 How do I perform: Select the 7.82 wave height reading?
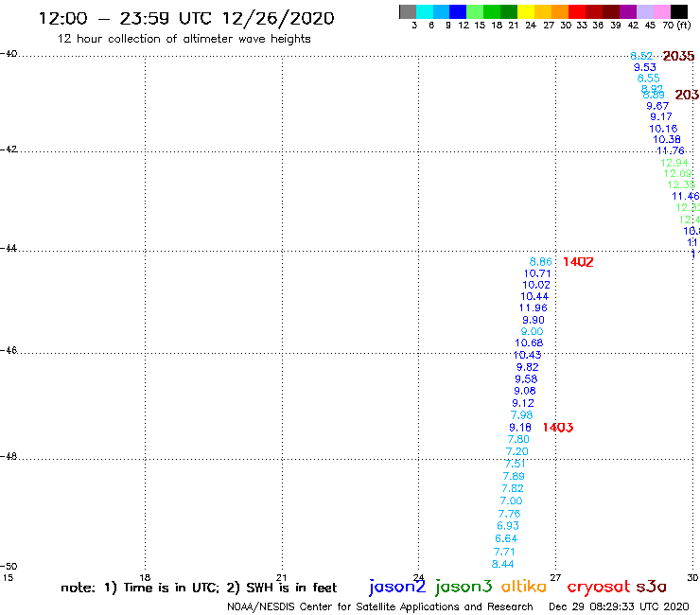[x=513, y=488]
